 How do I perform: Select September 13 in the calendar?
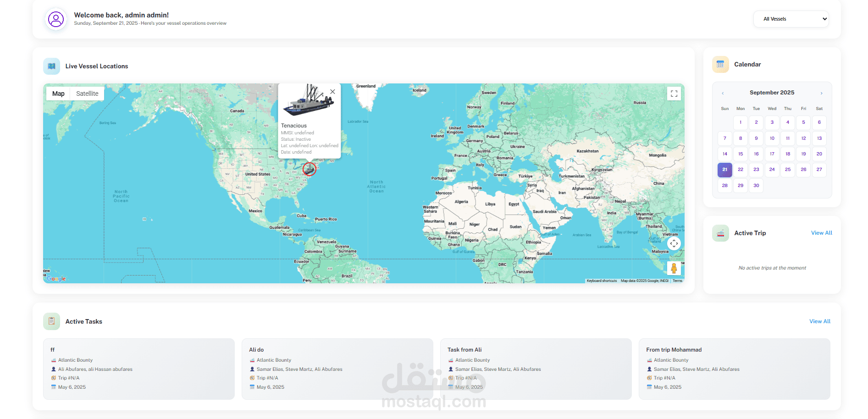[819, 138]
